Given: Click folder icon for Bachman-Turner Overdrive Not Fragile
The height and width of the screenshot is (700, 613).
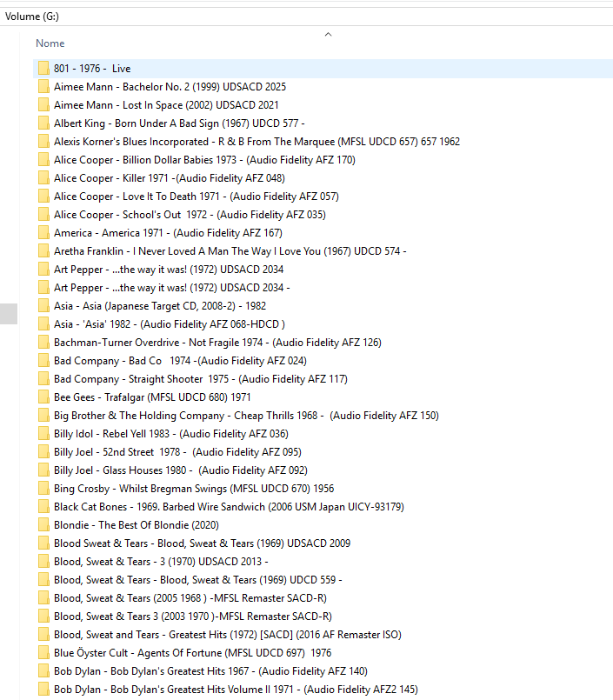Looking at the screenshot, I should coord(43,343).
